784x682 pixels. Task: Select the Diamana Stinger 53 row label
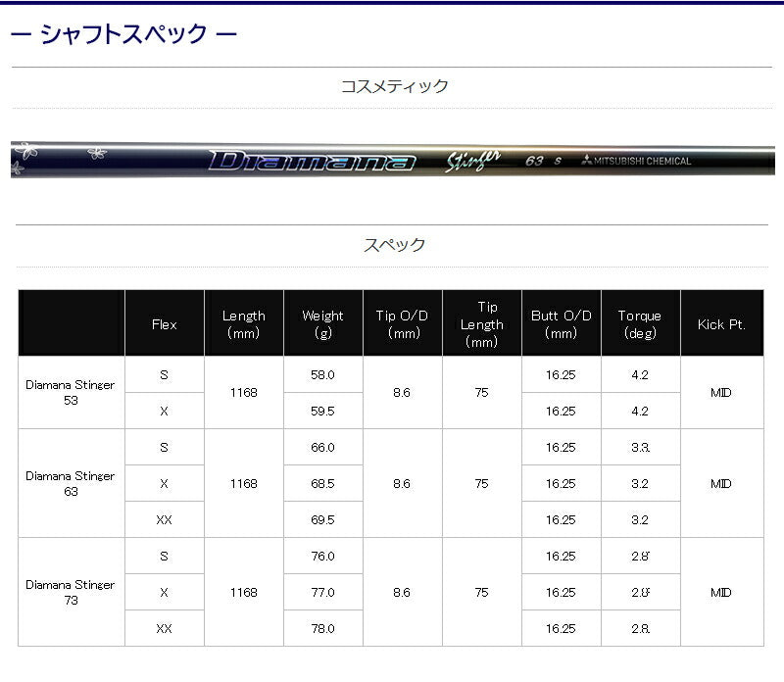(71, 393)
